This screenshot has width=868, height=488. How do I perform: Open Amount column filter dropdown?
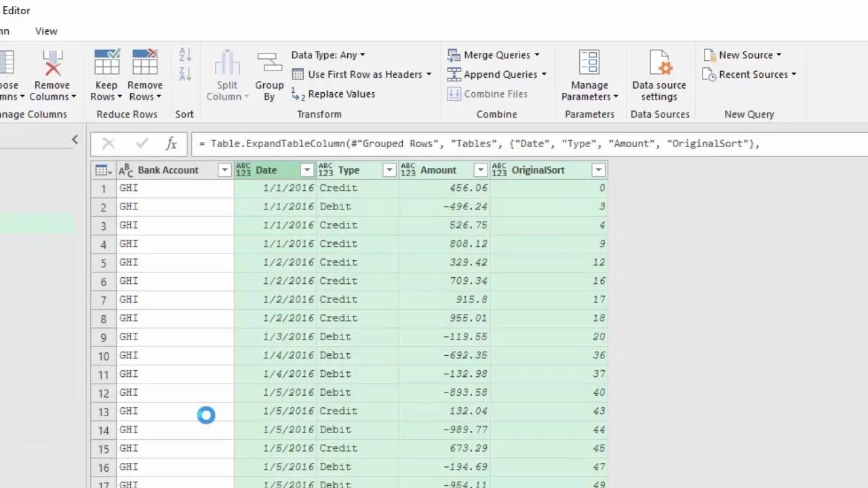481,170
